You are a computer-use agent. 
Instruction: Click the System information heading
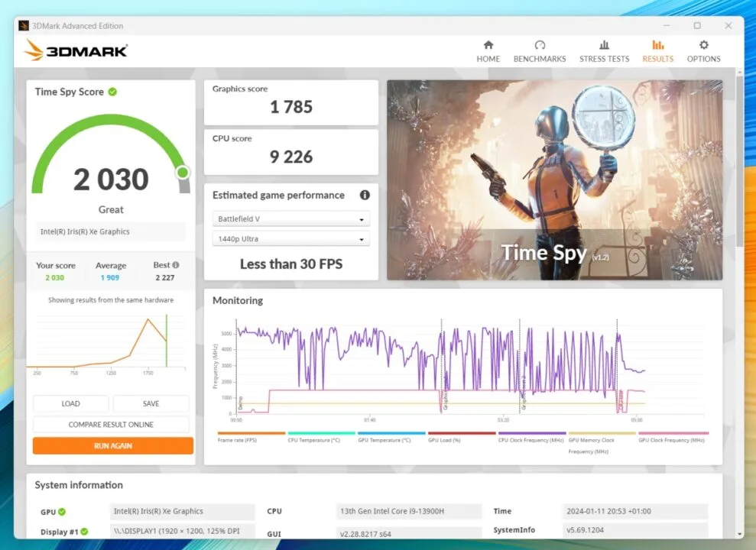pyautogui.click(x=79, y=485)
